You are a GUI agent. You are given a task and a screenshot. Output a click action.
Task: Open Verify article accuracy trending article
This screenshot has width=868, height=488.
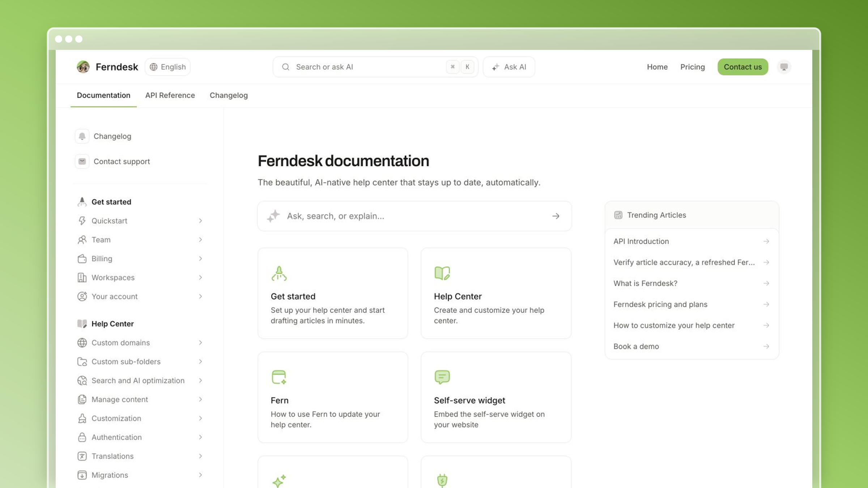[692, 262]
